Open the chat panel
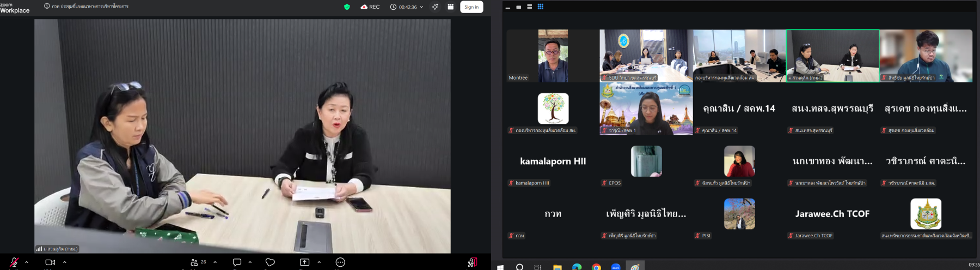The width and height of the screenshot is (980, 270). coord(237,262)
